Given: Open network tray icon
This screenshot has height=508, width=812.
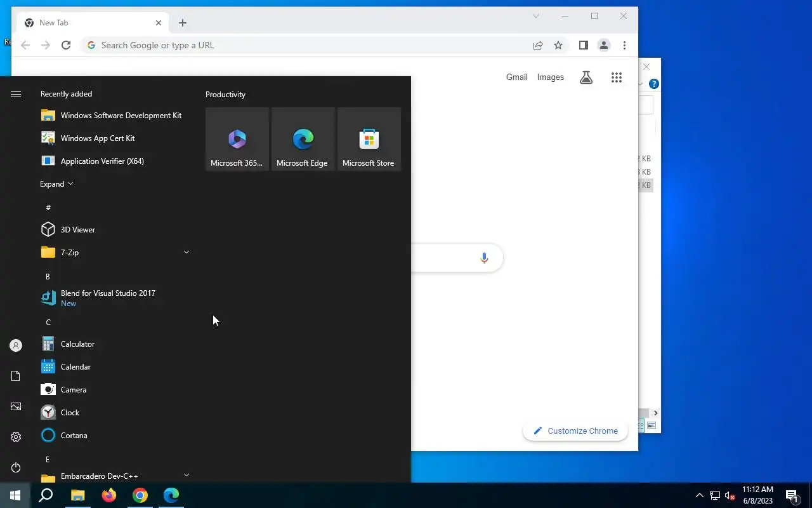Looking at the screenshot, I should coord(715,495).
